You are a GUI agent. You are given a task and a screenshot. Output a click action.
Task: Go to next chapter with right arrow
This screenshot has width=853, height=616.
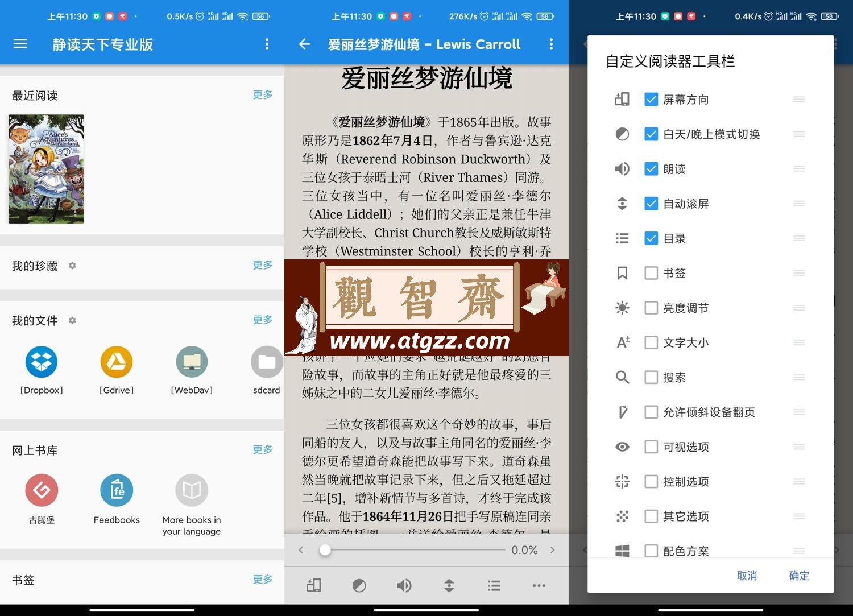click(552, 550)
